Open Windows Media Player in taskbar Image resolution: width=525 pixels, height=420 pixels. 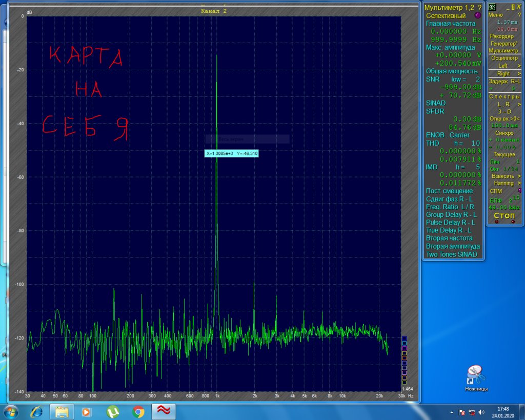[87, 412]
